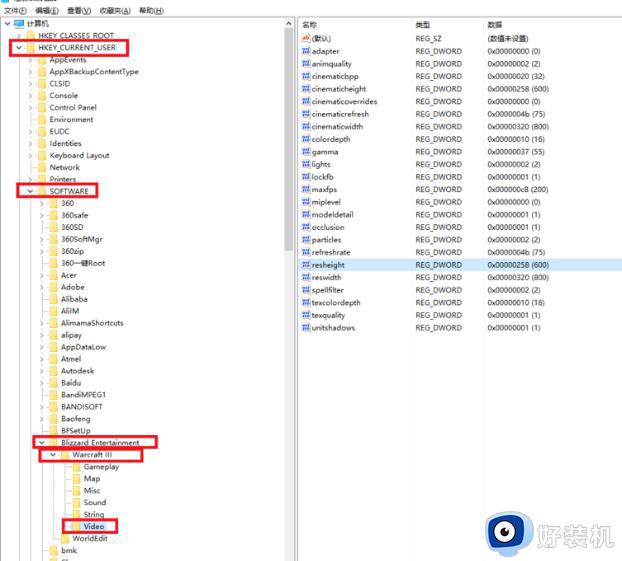Select the reswidth registry value

[x=326, y=277]
